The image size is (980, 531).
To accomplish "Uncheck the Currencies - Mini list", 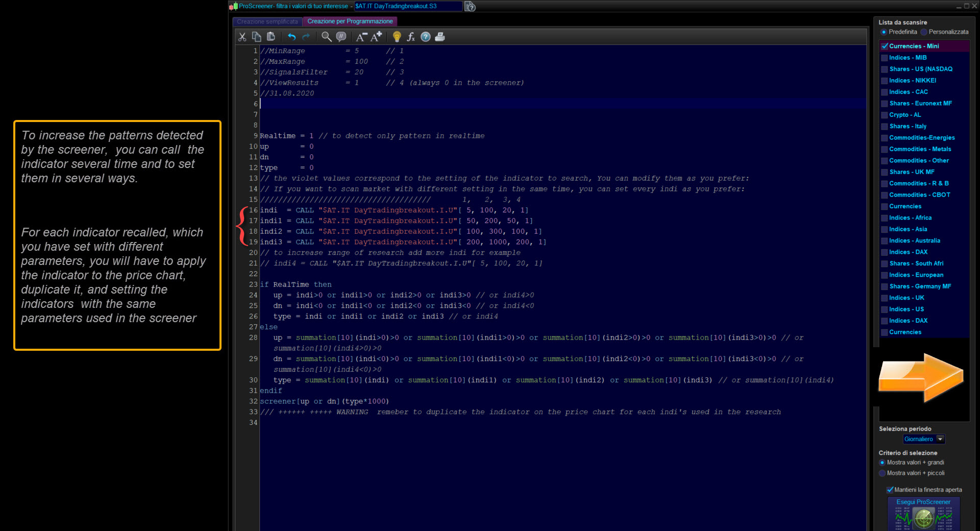I will (x=885, y=46).
